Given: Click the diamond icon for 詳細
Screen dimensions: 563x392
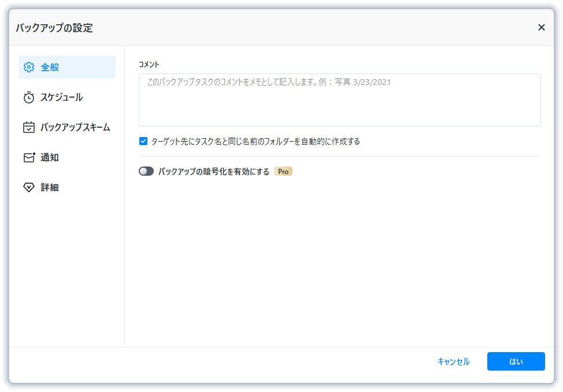Looking at the screenshot, I should coord(29,188).
